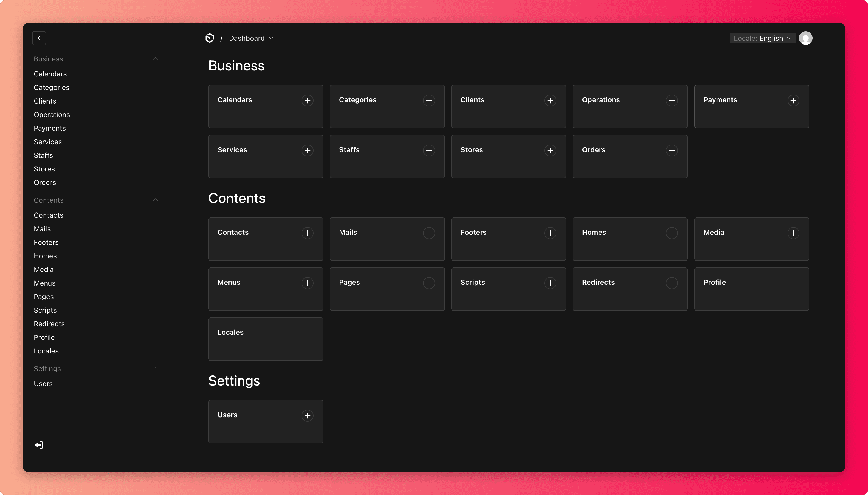Add a new Home with the plus icon
The width and height of the screenshot is (868, 495).
pyautogui.click(x=672, y=233)
